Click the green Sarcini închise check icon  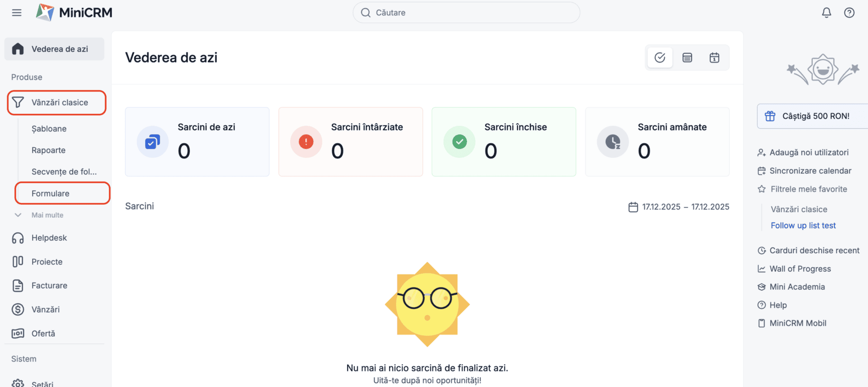pyautogui.click(x=459, y=142)
